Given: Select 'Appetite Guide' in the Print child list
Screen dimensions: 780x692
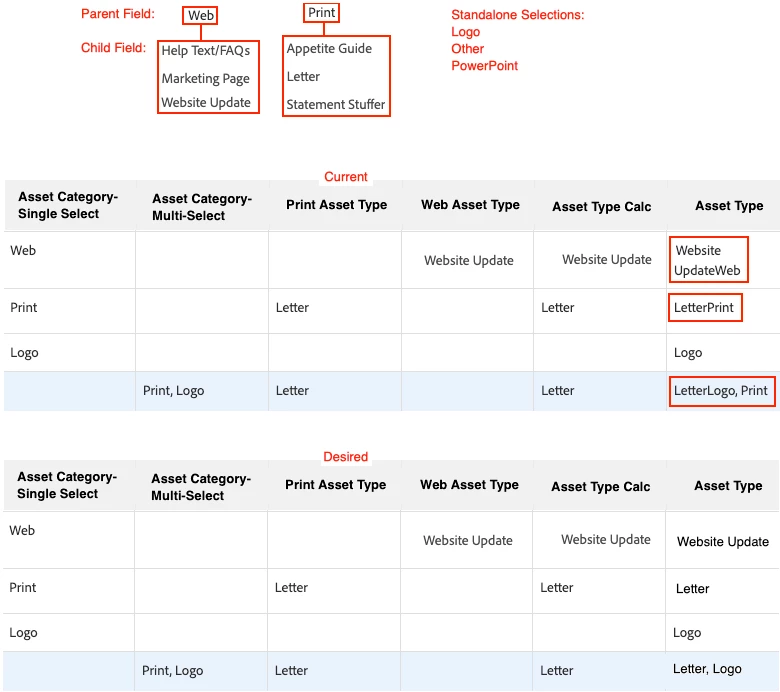Looking at the screenshot, I should (329, 49).
